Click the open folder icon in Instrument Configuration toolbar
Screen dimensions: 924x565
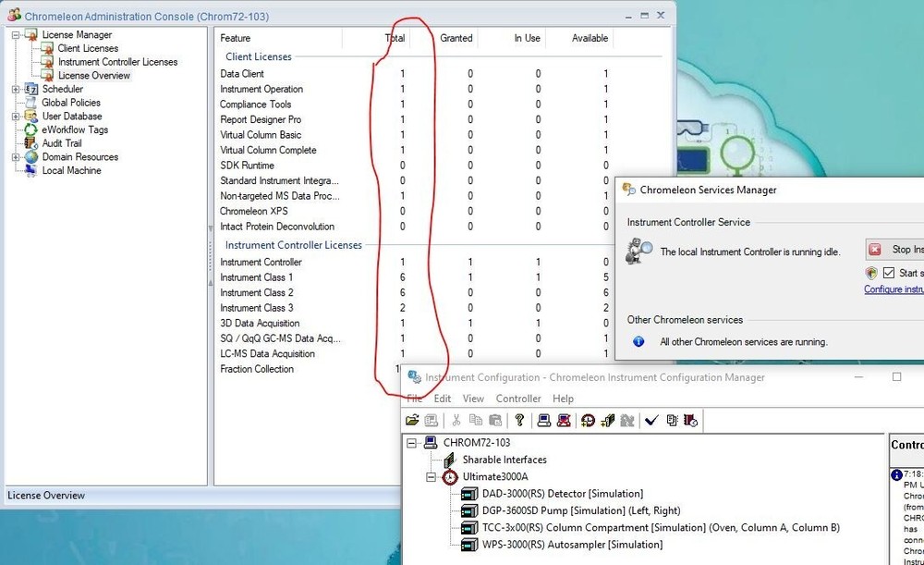[x=412, y=420]
